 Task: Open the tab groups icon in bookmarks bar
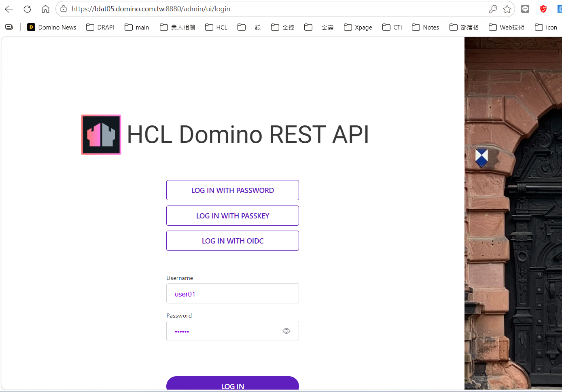click(9, 27)
